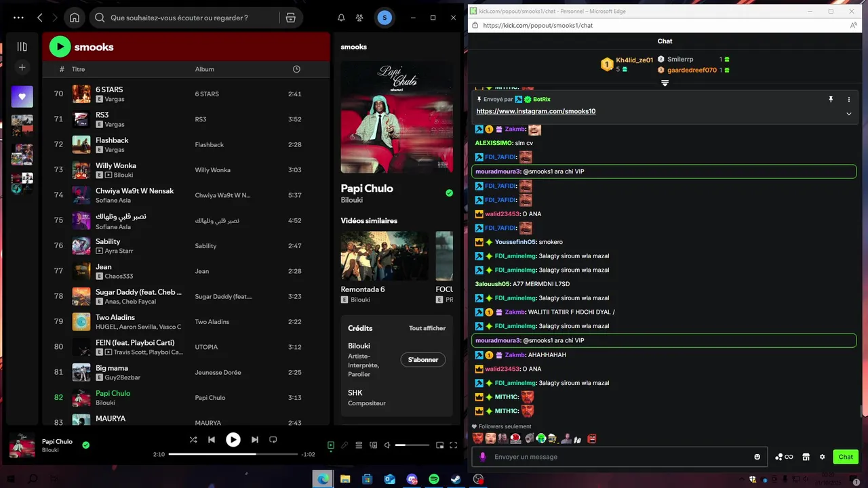The height and width of the screenshot is (488, 868).
Task: Open the Instagram link in pinned chat message
Action: tap(536, 111)
